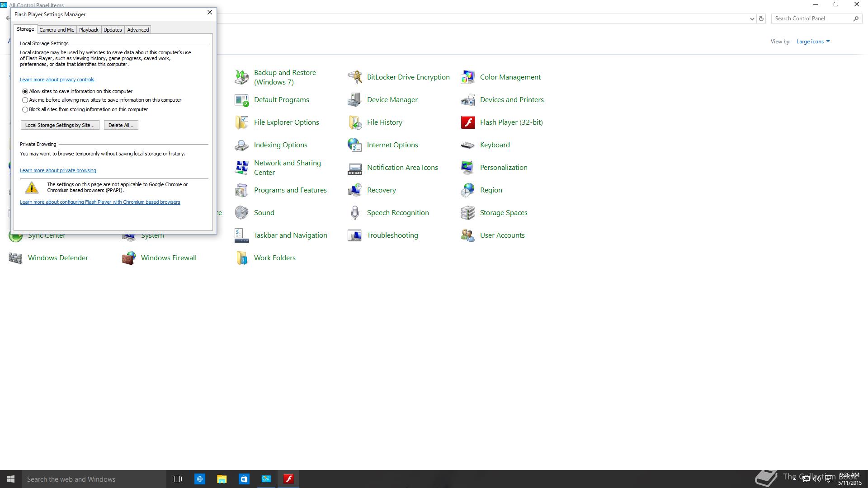Expand the address bar history dropdown arrow

[x=752, y=19]
